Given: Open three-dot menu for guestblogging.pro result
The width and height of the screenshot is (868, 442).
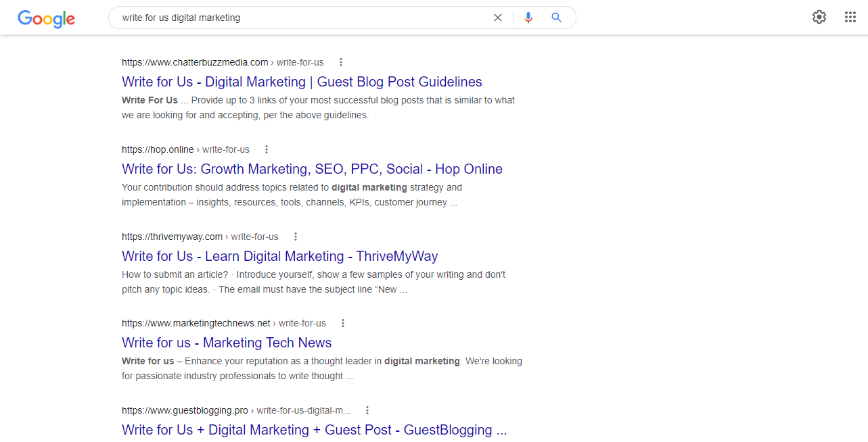Looking at the screenshot, I should 367,410.
